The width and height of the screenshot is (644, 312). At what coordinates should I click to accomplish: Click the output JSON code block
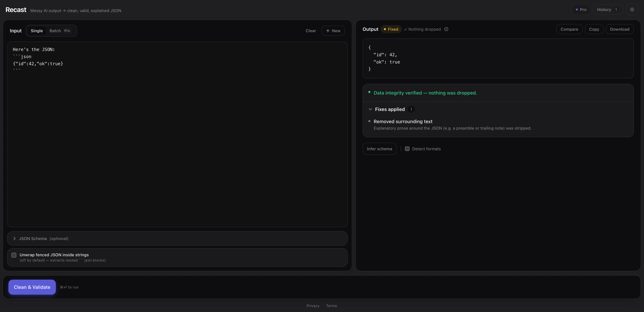pyautogui.click(x=498, y=58)
